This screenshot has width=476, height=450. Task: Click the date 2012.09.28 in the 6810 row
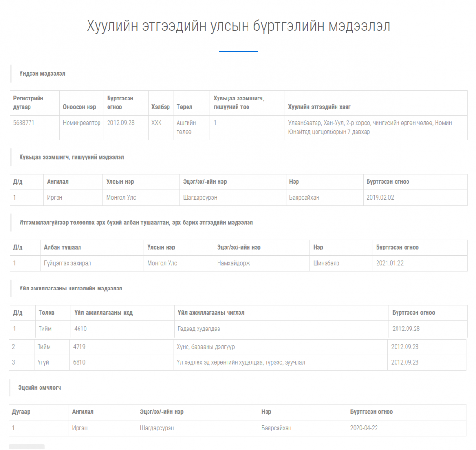405,362
